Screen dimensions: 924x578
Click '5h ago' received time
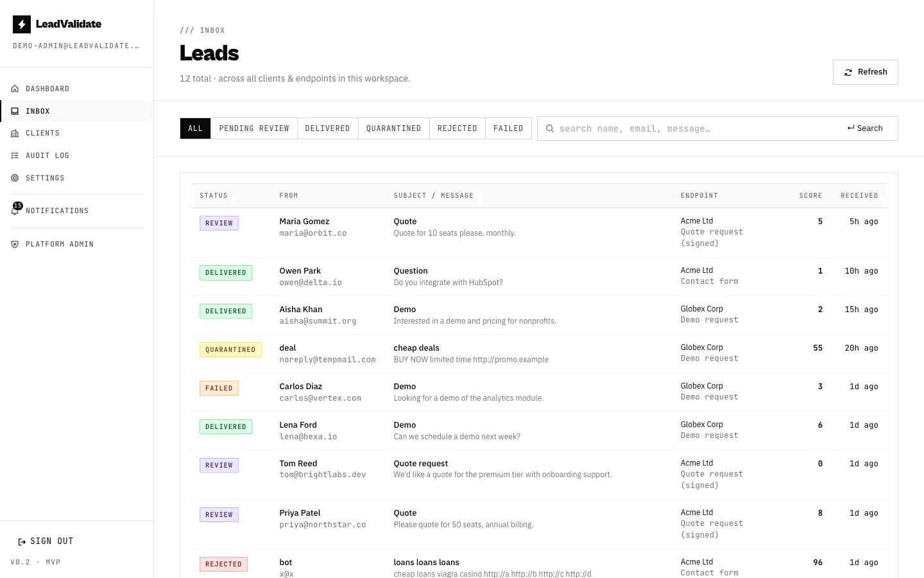[864, 222]
